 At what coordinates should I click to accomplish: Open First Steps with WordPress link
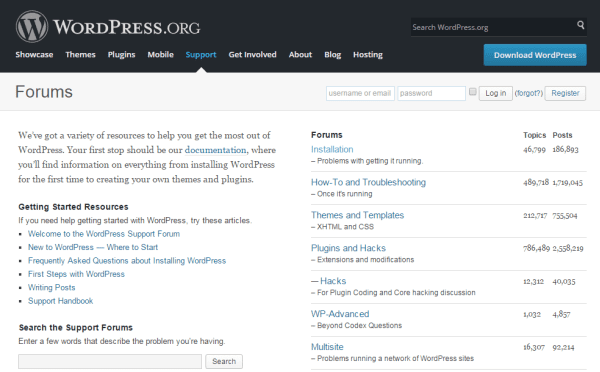coord(76,274)
